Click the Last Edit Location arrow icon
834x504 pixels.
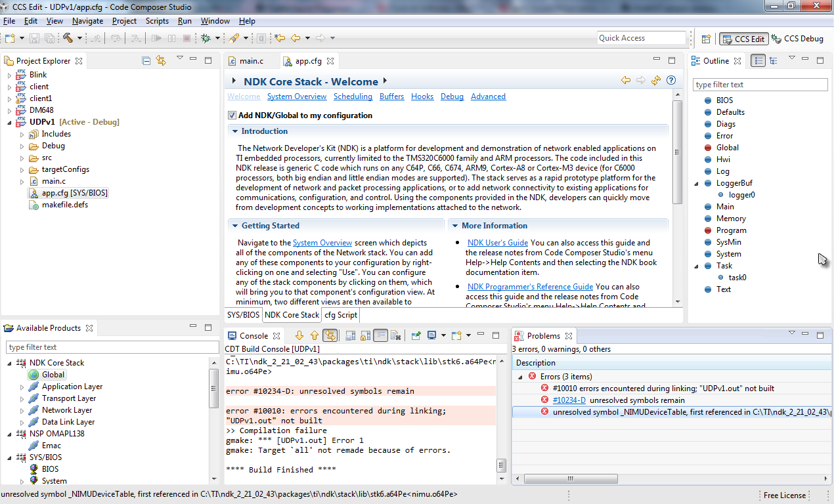(280, 38)
